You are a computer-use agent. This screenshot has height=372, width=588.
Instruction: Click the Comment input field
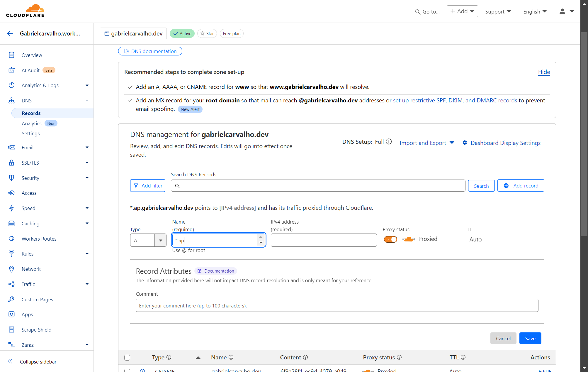pyautogui.click(x=337, y=305)
